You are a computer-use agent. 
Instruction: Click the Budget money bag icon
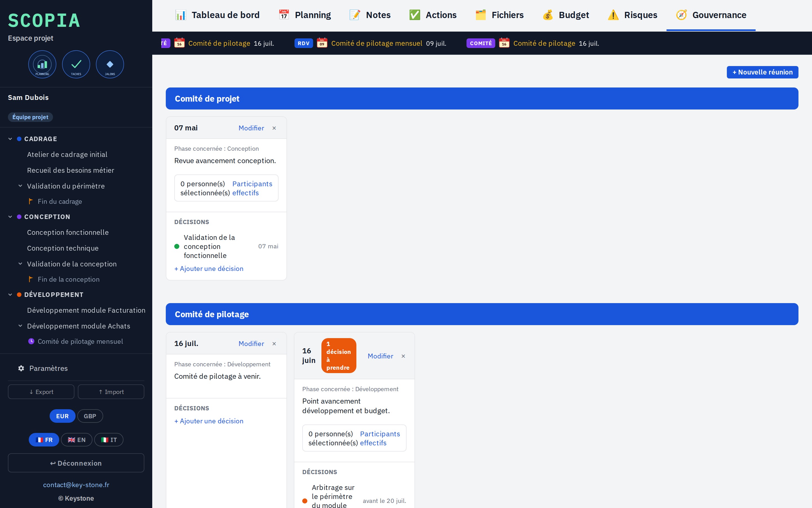[548, 15]
